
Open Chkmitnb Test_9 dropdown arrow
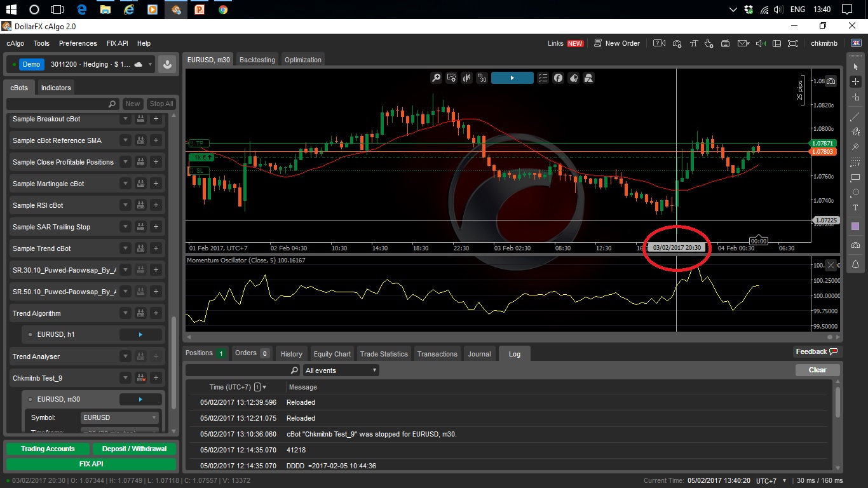pyautogui.click(x=126, y=378)
